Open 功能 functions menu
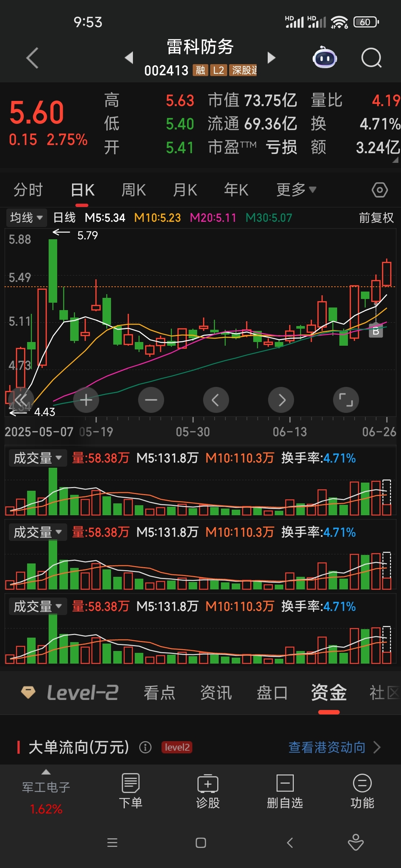Screen dimensions: 401x868 pos(362,791)
